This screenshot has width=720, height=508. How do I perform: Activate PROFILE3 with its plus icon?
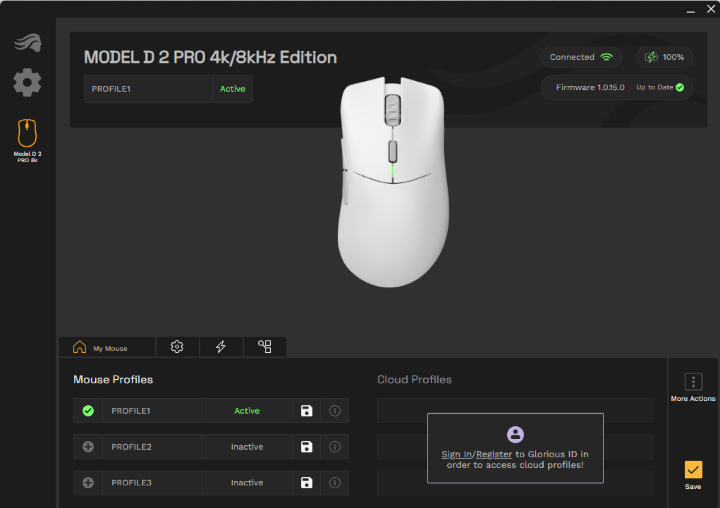tap(88, 483)
